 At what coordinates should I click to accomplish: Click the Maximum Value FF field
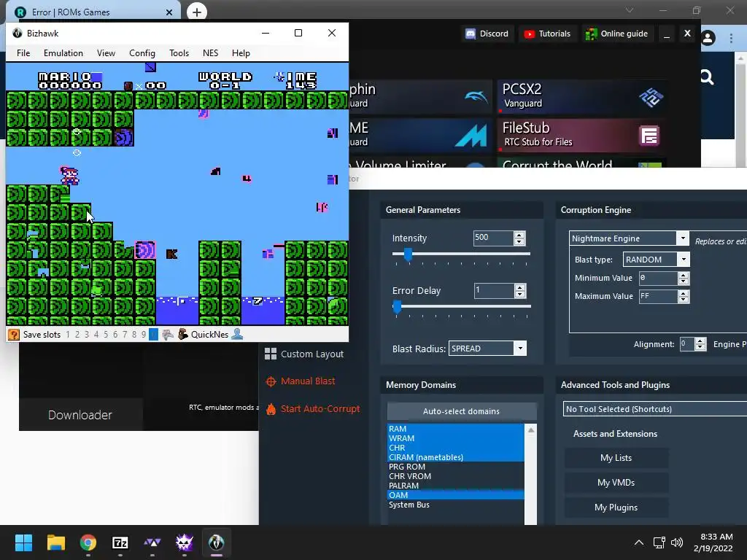point(659,296)
